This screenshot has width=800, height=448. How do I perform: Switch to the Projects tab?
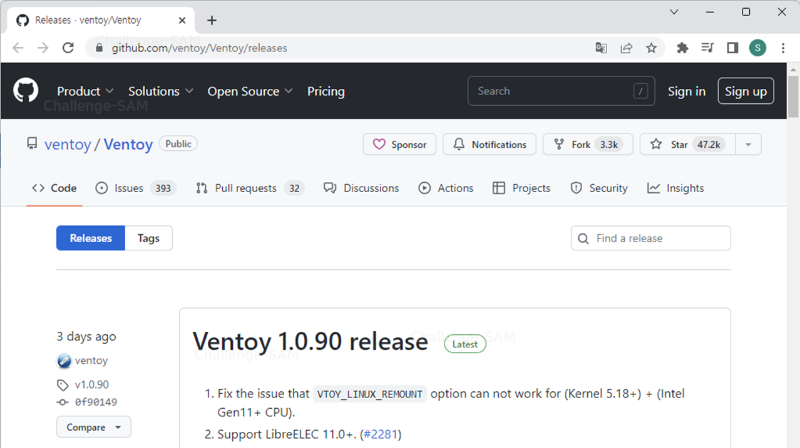click(x=521, y=188)
